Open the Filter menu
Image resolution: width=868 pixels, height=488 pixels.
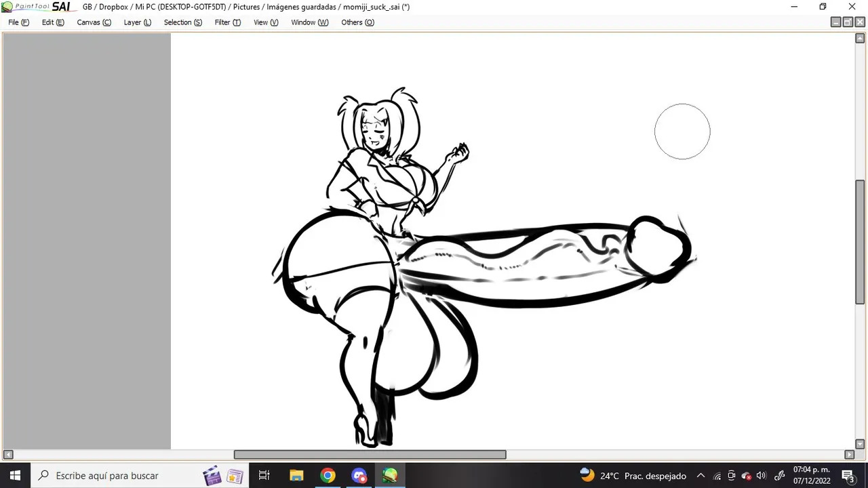(x=227, y=22)
